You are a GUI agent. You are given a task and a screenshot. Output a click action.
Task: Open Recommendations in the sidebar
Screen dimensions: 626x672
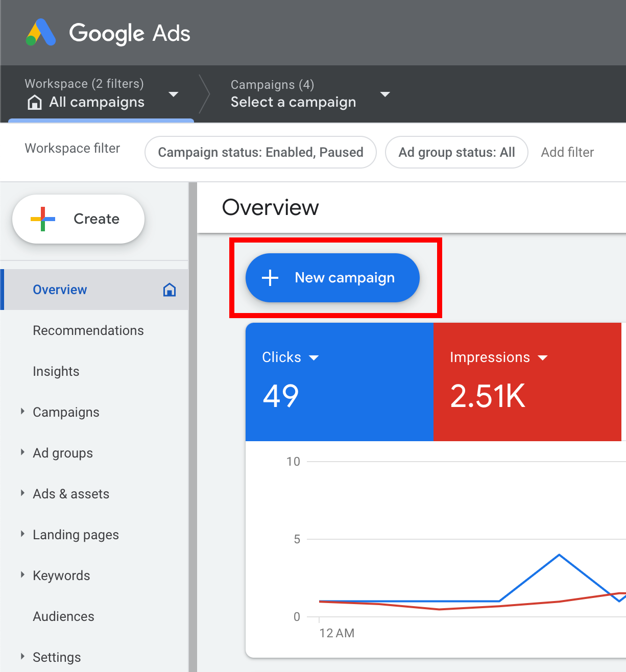88,330
